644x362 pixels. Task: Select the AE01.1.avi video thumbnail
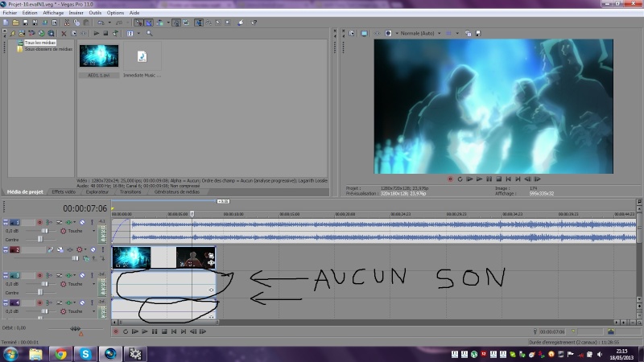(99, 56)
